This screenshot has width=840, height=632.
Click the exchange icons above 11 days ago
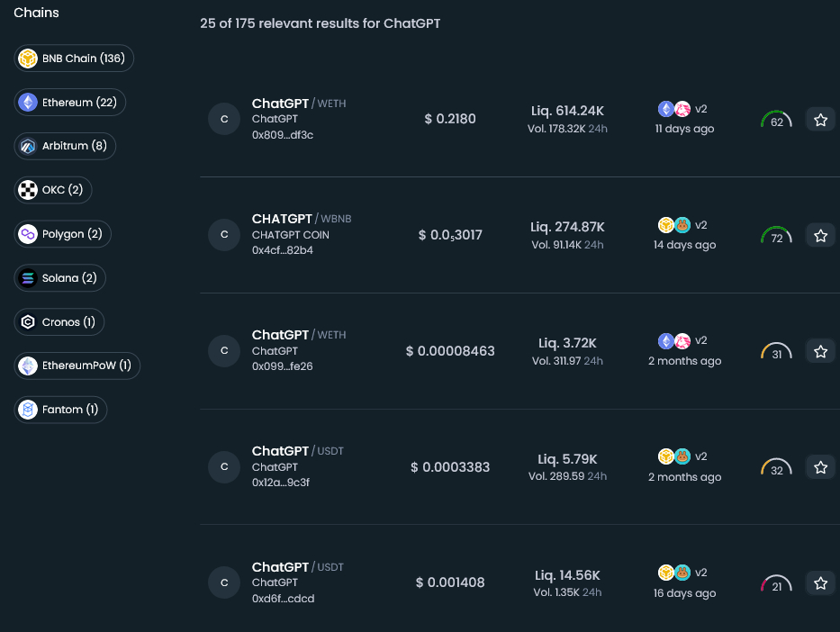(x=674, y=109)
